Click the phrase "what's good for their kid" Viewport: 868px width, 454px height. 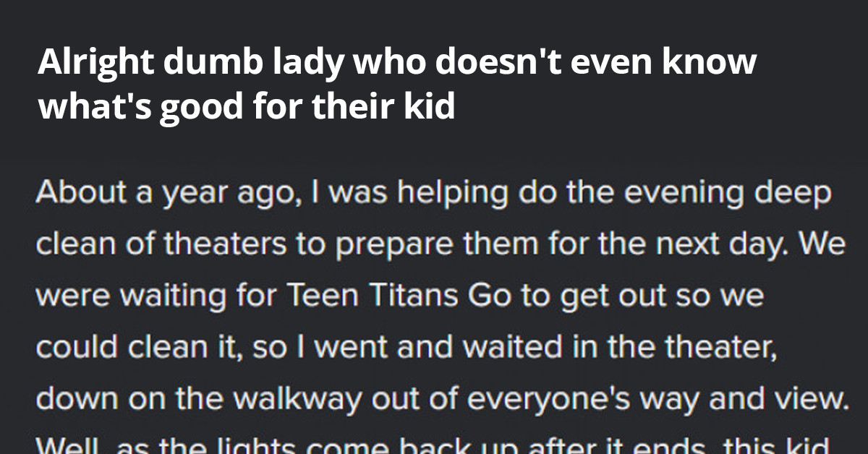(x=246, y=106)
